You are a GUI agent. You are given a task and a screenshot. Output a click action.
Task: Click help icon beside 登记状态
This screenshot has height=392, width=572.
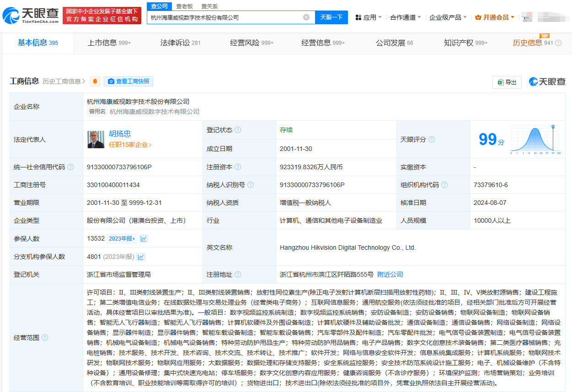(x=238, y=130)
